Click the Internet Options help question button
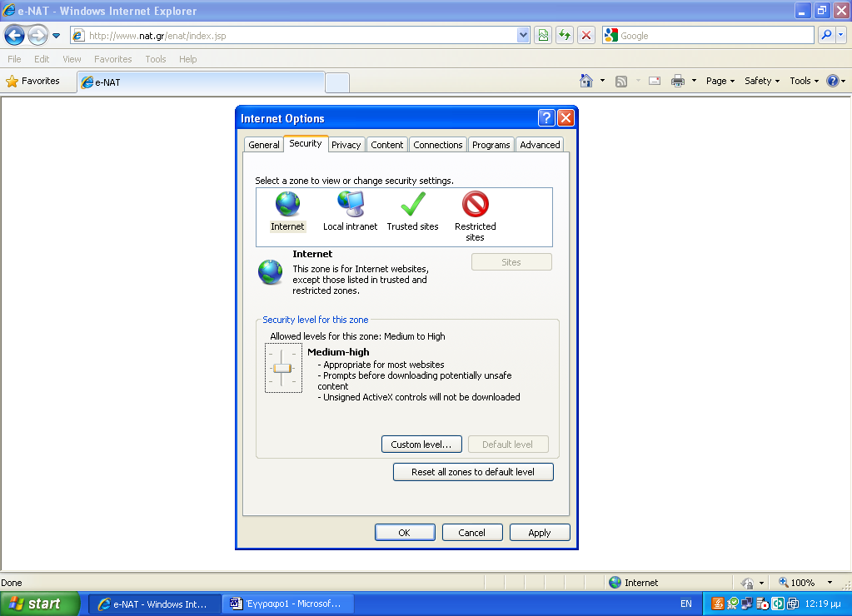 [x=546, y=118]
